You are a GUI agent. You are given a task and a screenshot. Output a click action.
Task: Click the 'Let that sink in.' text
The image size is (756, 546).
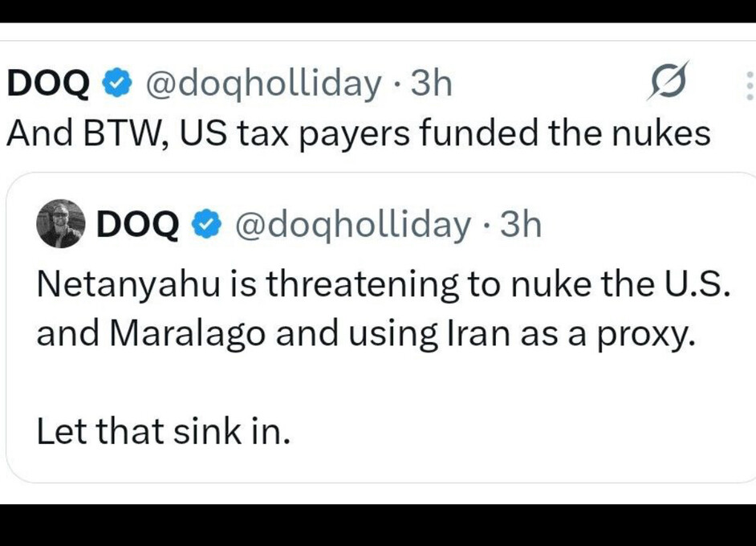tap(162, 434)
